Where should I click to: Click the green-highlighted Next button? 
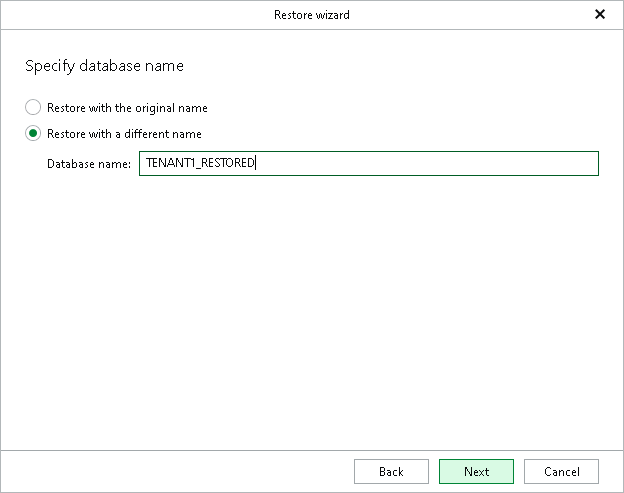tap(476, 471)
